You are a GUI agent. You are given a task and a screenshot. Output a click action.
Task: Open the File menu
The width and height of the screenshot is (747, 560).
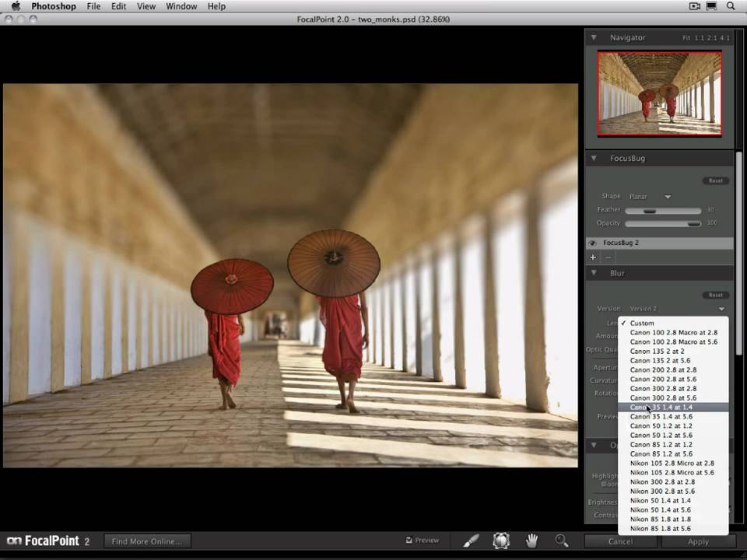pyautogui.click(x=93, y=6)
